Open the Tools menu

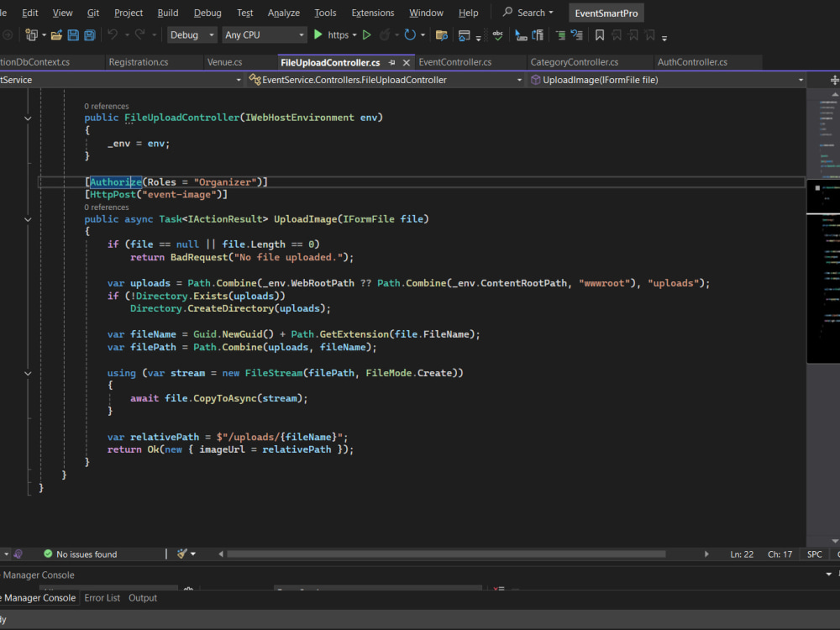pyautogui.click(x=325, y=13)
